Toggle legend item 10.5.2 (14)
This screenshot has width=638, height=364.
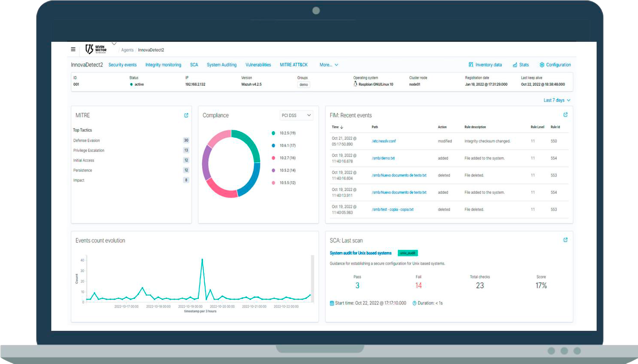[x=284, y=171]
